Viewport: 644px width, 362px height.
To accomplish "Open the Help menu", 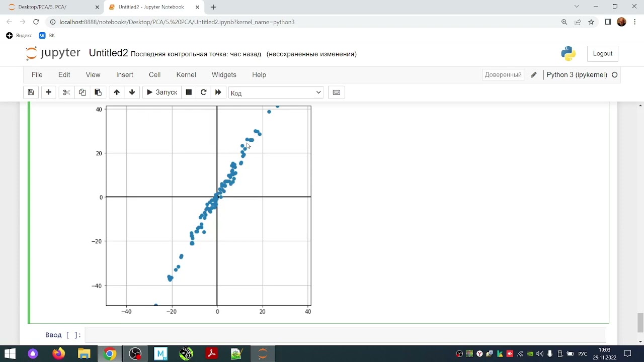I will click(x=259, y=74).
